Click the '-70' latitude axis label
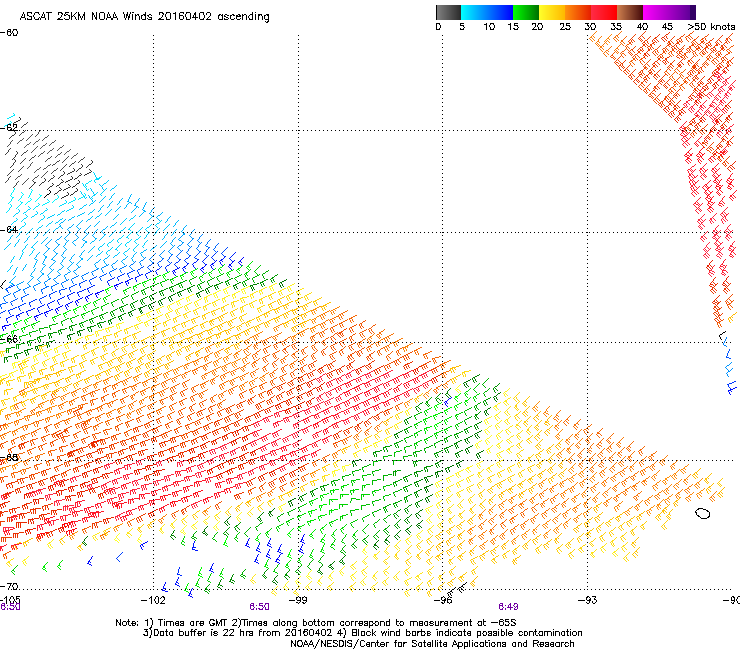 9,587
